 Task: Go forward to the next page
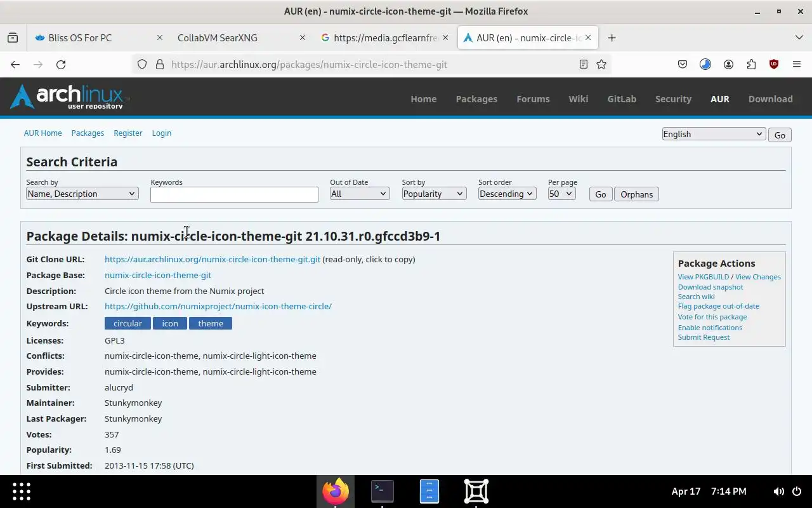tap(38, 64)
